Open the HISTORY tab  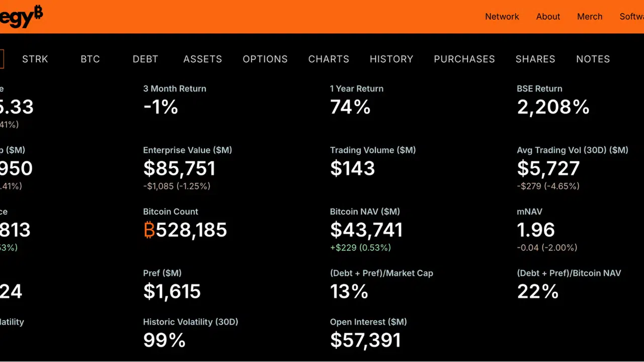pos(391,59)
